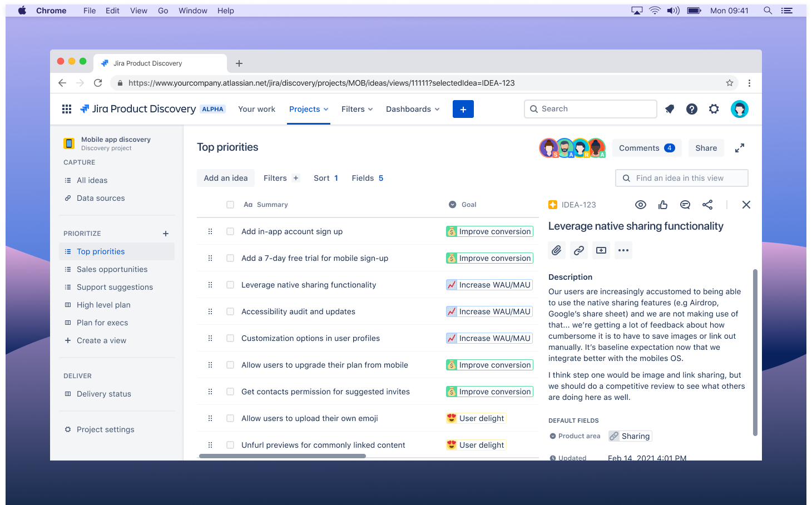Go to Your work
Viewport: 812px width, 505px height.
click(x=256, y=109)
